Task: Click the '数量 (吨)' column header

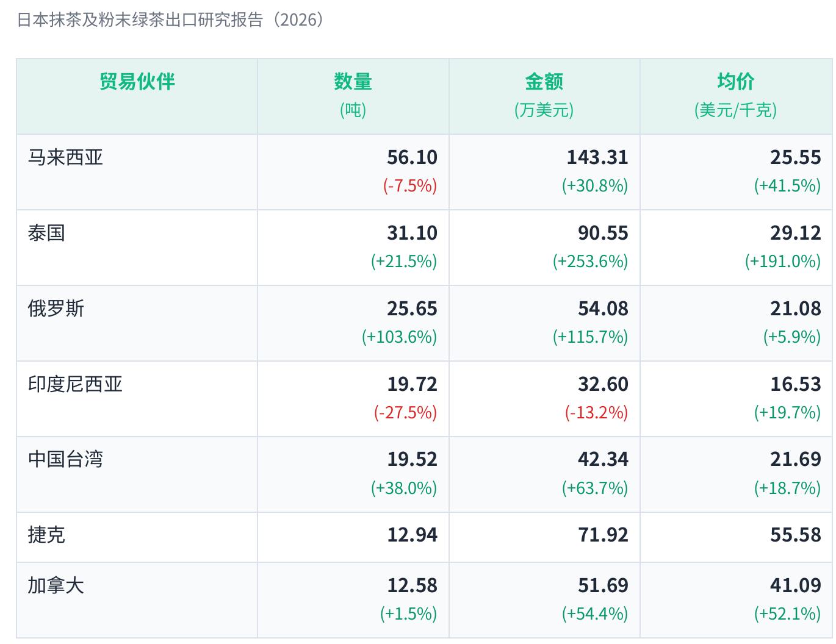Action: point(353,96)
